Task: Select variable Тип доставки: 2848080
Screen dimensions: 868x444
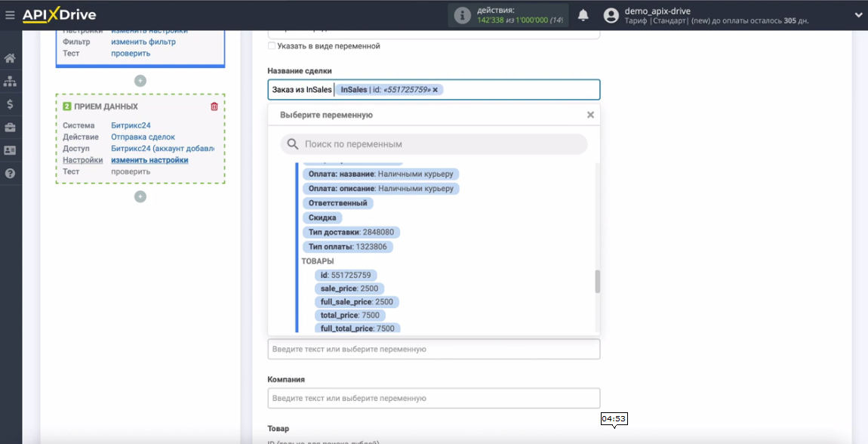Action: tap(352, 232)
